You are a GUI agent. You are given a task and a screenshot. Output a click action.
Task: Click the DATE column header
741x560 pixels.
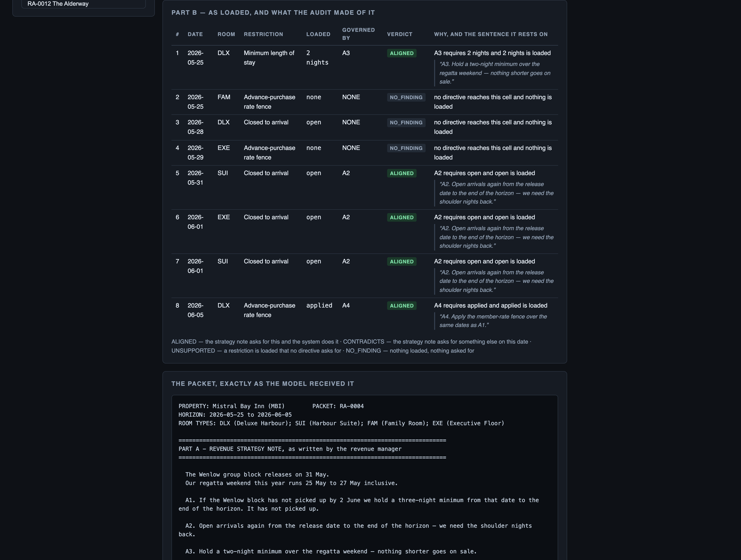(195, 34)
